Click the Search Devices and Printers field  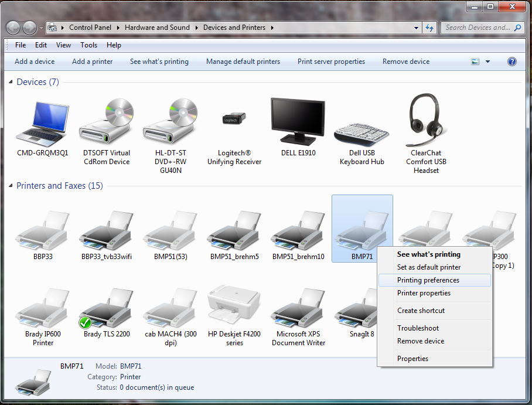click(478, 28)
